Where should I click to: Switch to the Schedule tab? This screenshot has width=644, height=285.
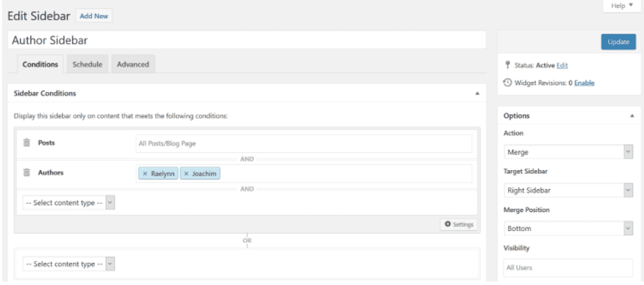88,64
